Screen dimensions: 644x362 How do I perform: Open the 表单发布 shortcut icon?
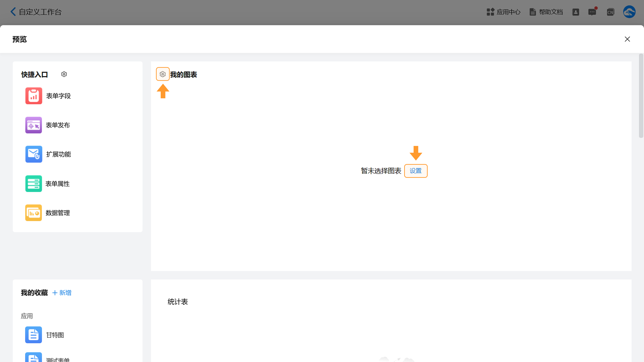[34, 125]
